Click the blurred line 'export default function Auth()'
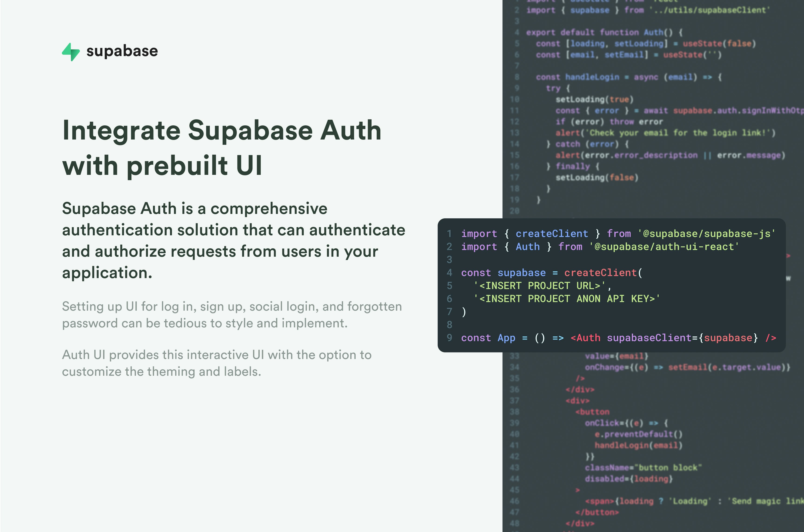 pyautogui.click(x=604, y=33)
